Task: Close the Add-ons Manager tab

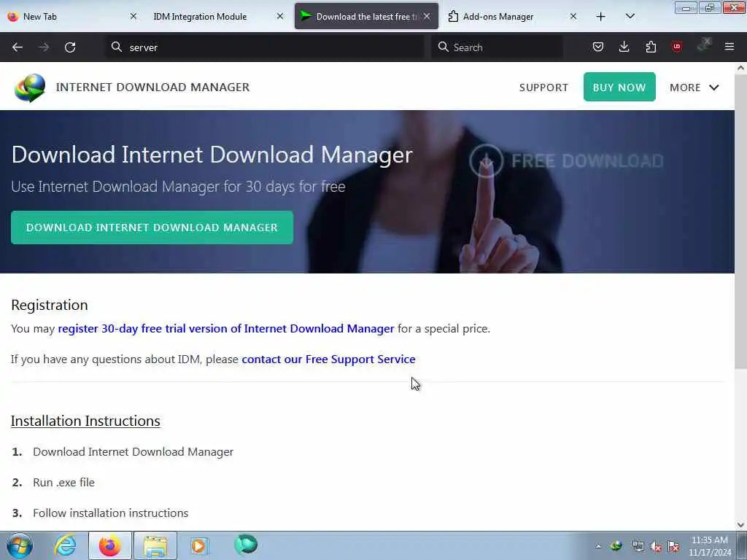Action: [x=573, y=17]
